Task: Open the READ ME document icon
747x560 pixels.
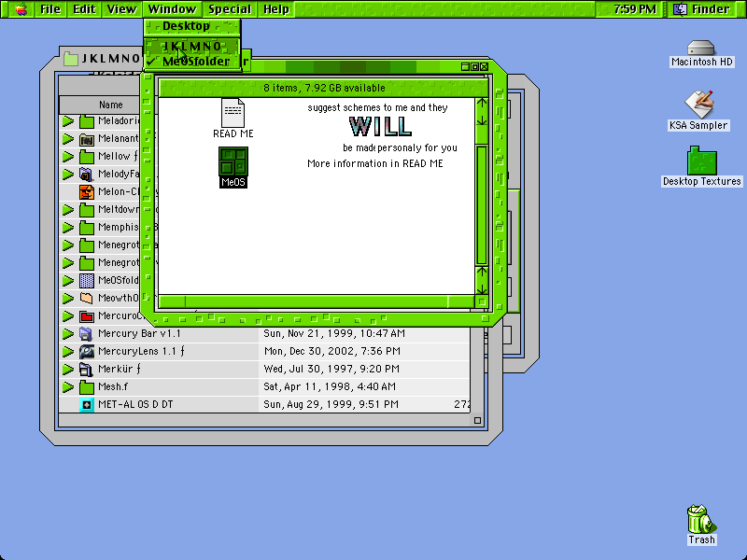Action: point(233,113)
